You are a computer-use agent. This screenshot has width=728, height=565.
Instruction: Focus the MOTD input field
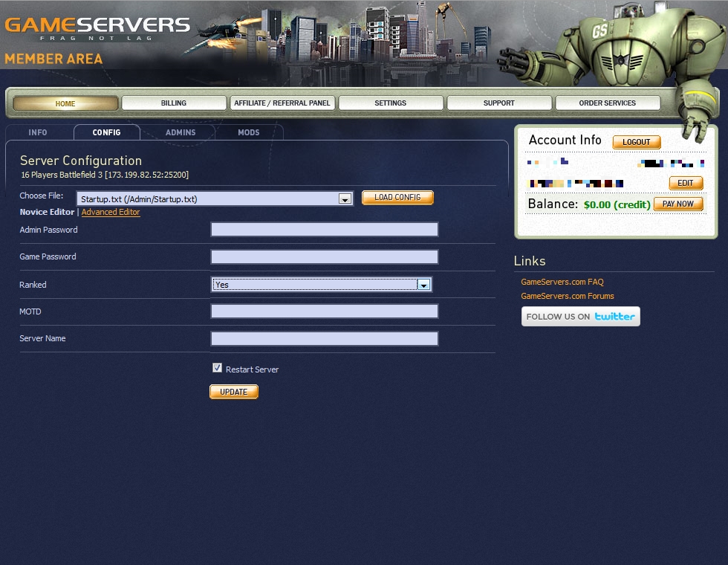click(325, 311)
